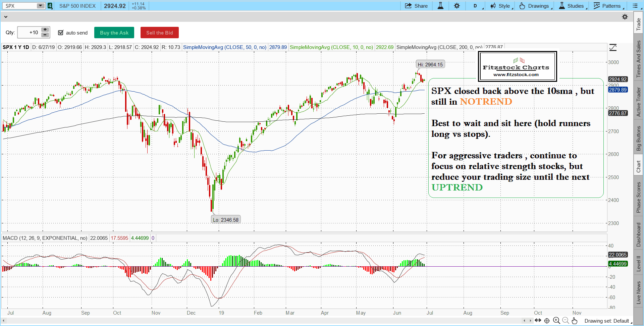Click the Sell the Bid button

coord(159,33)
